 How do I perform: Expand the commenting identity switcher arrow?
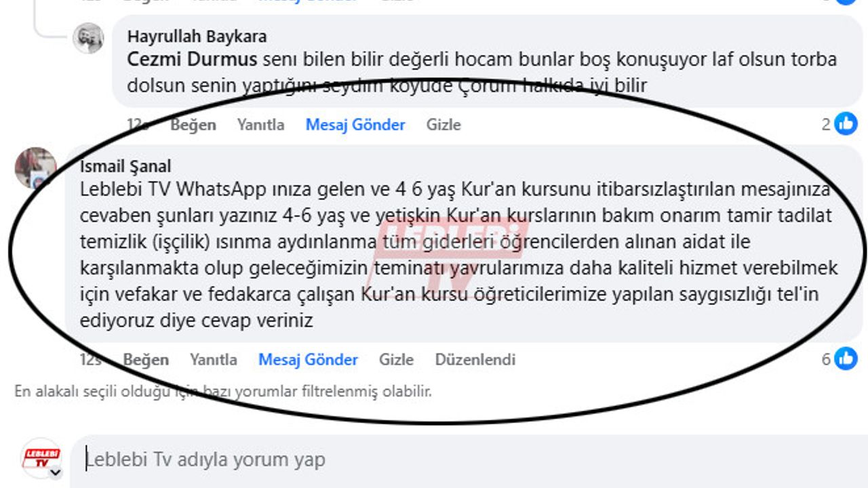[56, 472]
